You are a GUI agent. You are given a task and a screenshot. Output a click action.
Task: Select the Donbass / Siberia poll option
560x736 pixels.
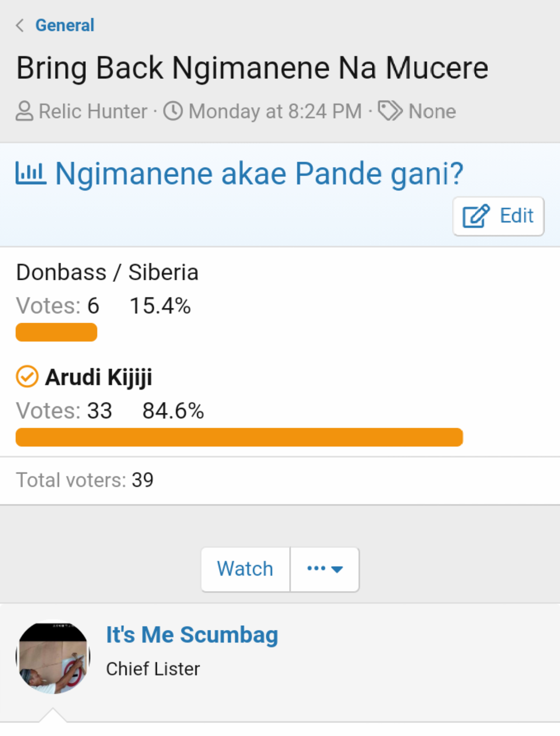tap(107, 272)
